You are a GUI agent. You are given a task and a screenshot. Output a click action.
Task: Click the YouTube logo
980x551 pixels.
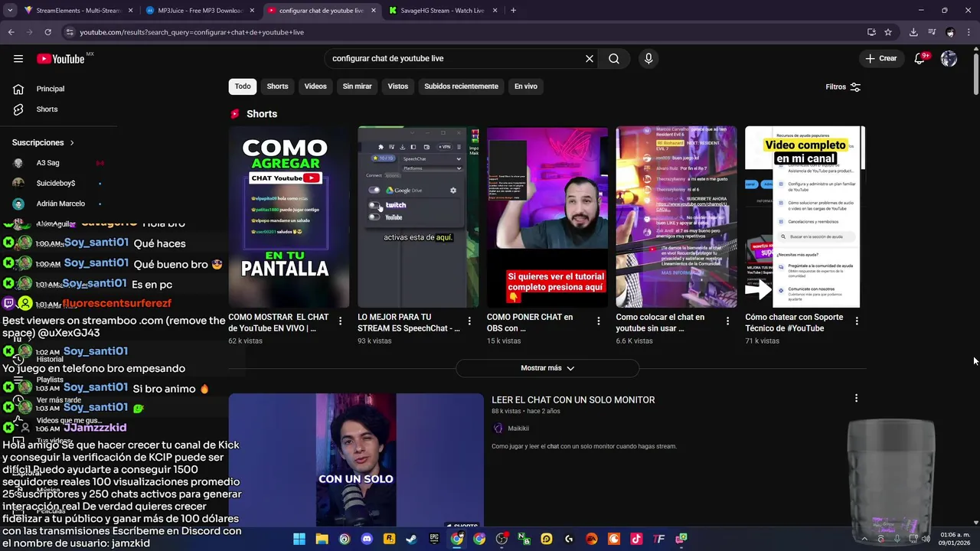pos(60,59)
